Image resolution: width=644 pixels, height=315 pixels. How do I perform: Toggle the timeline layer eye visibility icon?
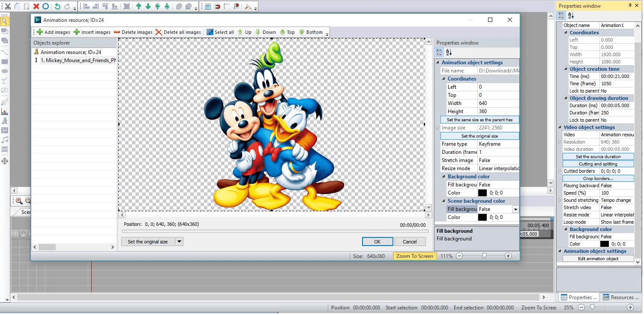pos(15,234)
